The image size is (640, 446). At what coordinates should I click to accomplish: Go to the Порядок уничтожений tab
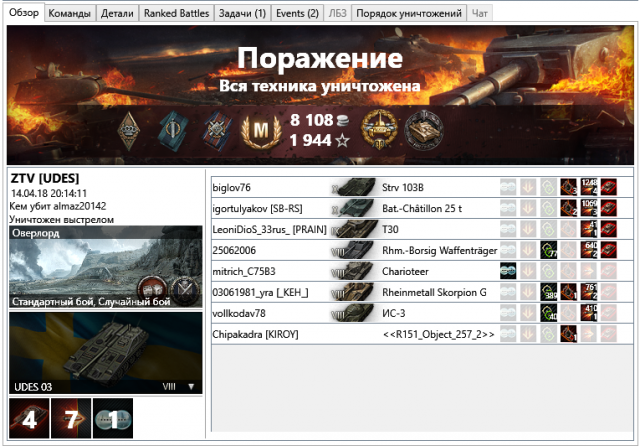[x=409, y=13]
